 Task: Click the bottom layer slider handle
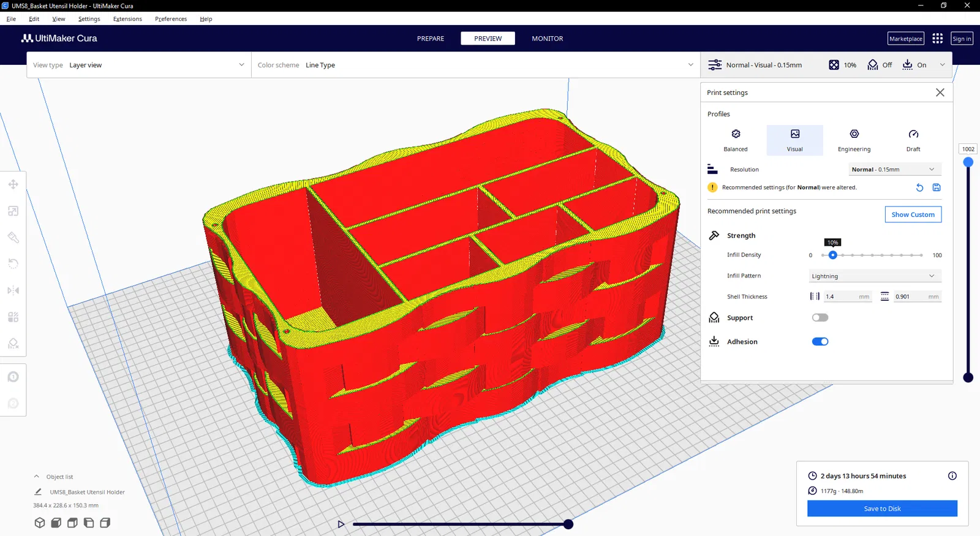point(968,377)
